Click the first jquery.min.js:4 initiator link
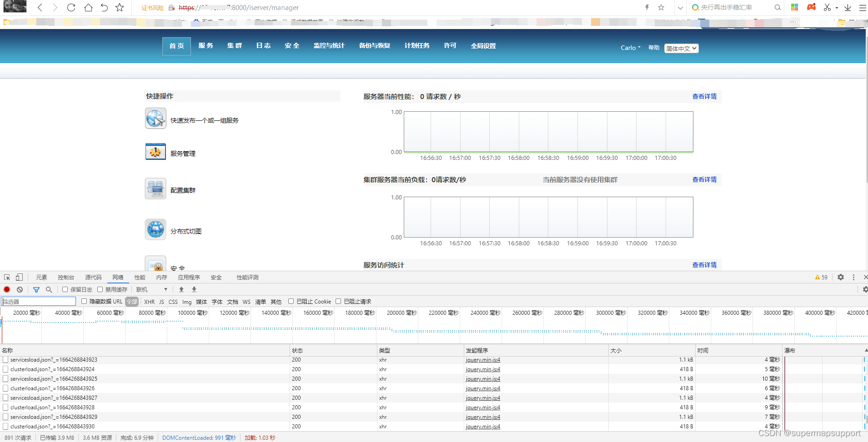 pyautogui.click(x=482, y=360)
